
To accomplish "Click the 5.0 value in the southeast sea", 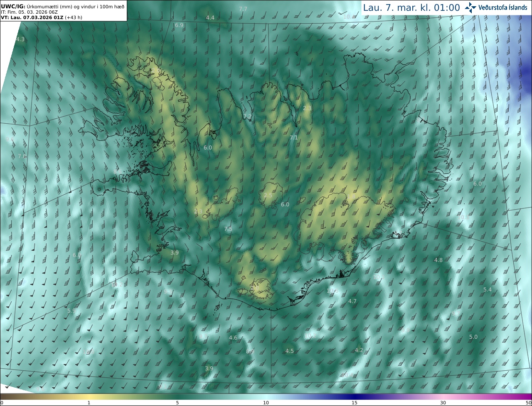I will (473, 337).
